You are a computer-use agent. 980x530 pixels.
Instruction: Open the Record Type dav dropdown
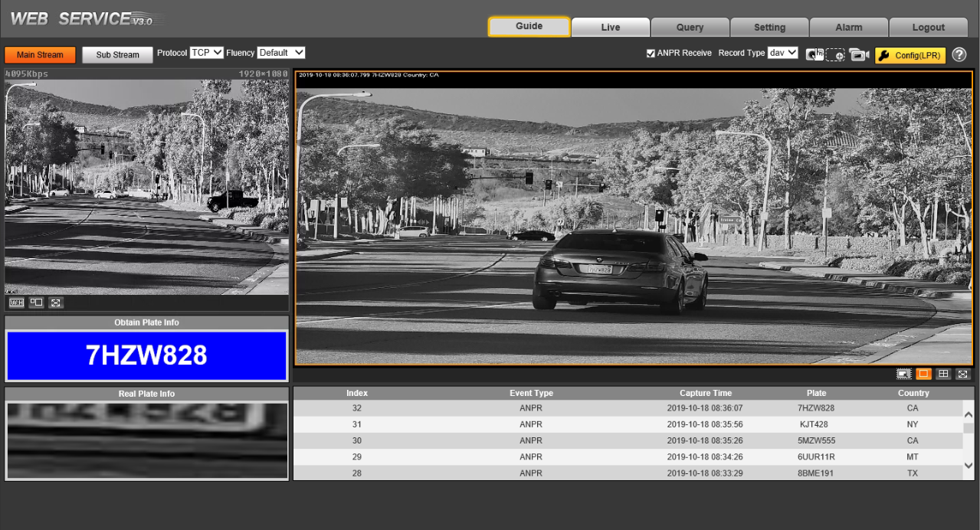pyautogui.click(x=783, y=53)
